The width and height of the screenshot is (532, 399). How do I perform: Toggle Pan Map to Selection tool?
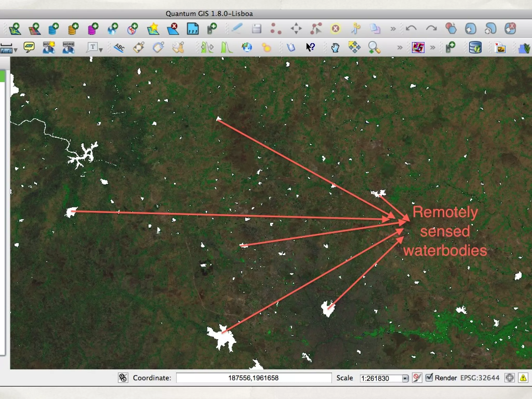point(355,47)
